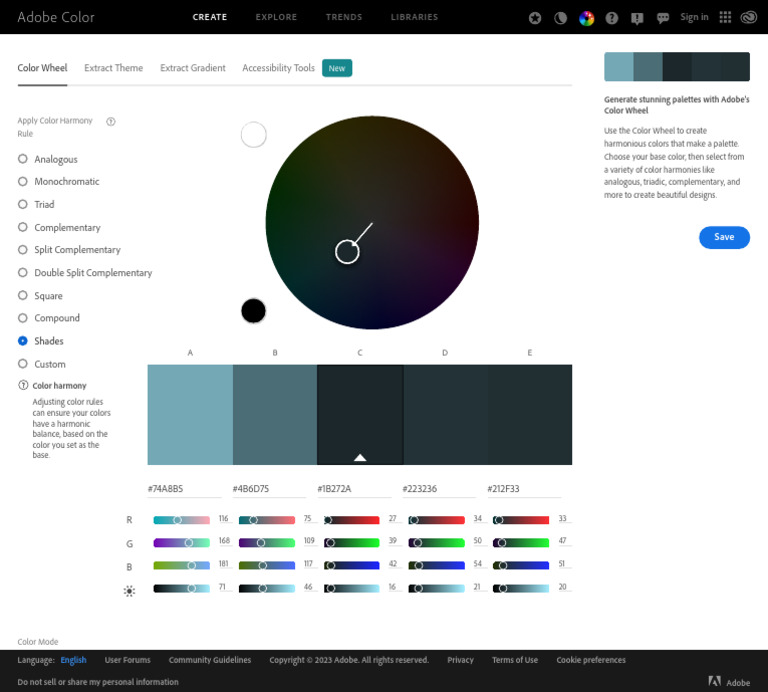The image size is (768, 692).
Task: Click the exclamation feedback icon in header
Action: pos(637,19)
